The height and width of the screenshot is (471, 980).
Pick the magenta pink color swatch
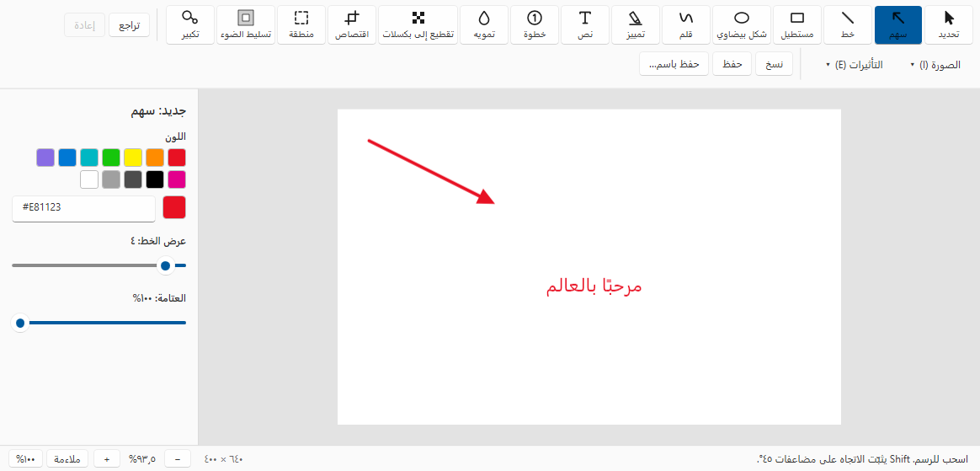pyautogui.click(x=177, y=179)
